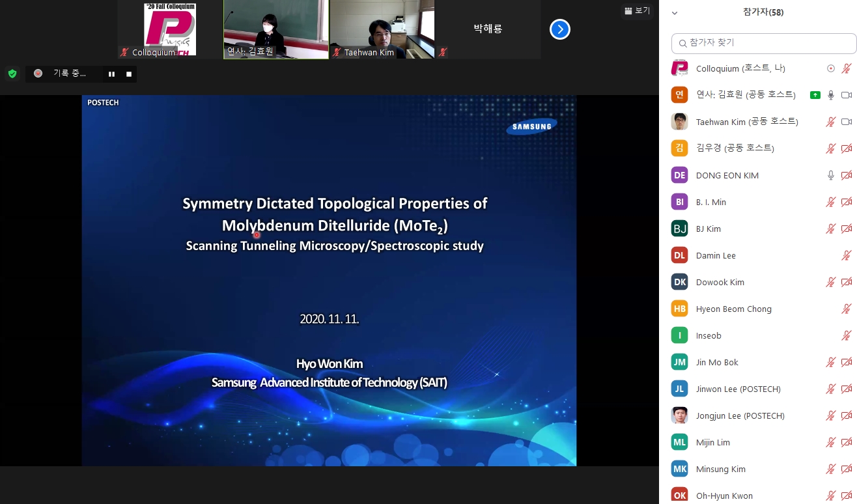Image resolution: width=857 pixels, height=504 pixels.
Task: Select participant DONG EON KIM
Action: click(759, 175)
